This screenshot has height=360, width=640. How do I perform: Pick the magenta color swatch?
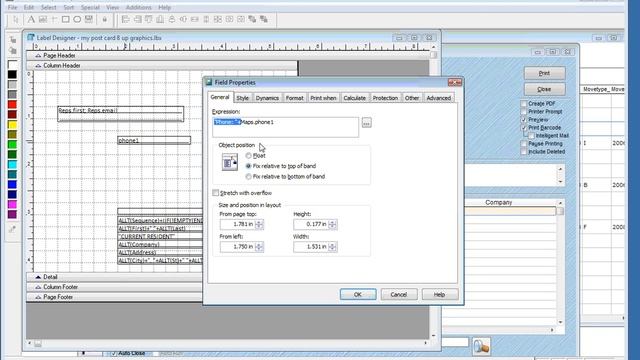tap(12, 204)
